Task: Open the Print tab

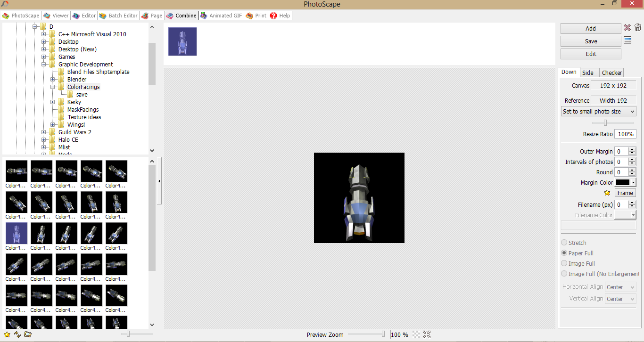Action: coord(256,16)
